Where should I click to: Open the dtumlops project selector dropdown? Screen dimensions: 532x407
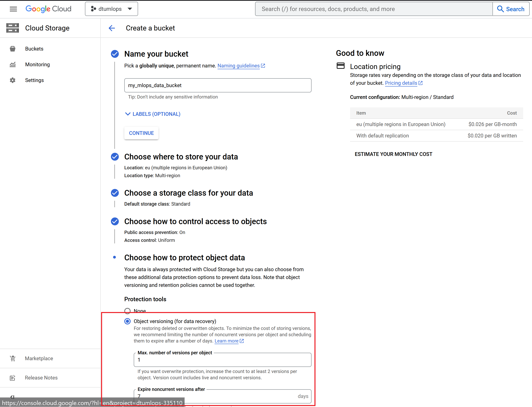[112, 9]
